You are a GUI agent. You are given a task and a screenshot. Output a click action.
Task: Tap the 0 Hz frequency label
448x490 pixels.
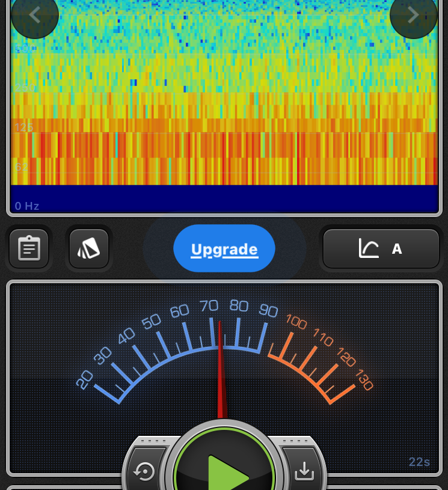point(27,206)
